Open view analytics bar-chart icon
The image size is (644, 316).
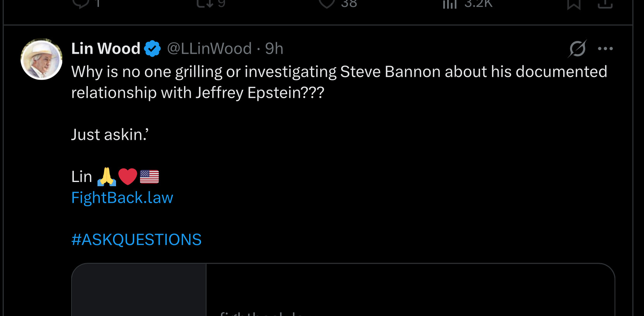pos(450,3)
